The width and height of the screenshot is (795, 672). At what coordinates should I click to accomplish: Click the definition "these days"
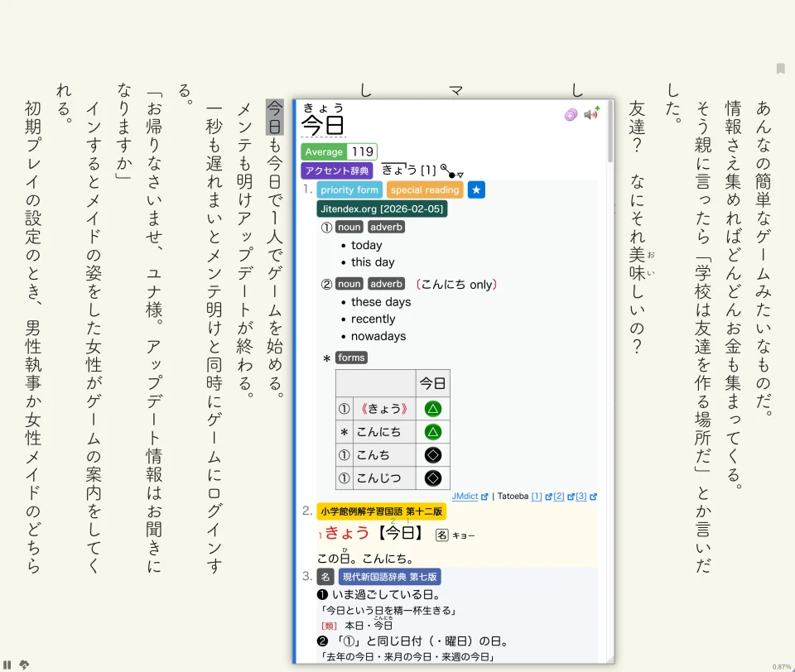[381, 302]
